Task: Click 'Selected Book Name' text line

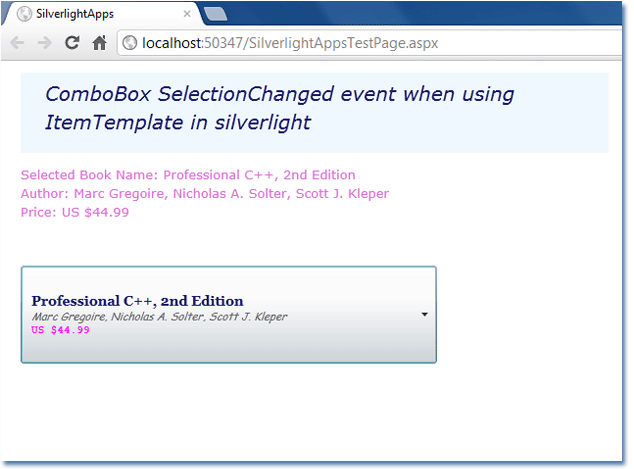Action: pyautogui.click(x=188, y=175)
